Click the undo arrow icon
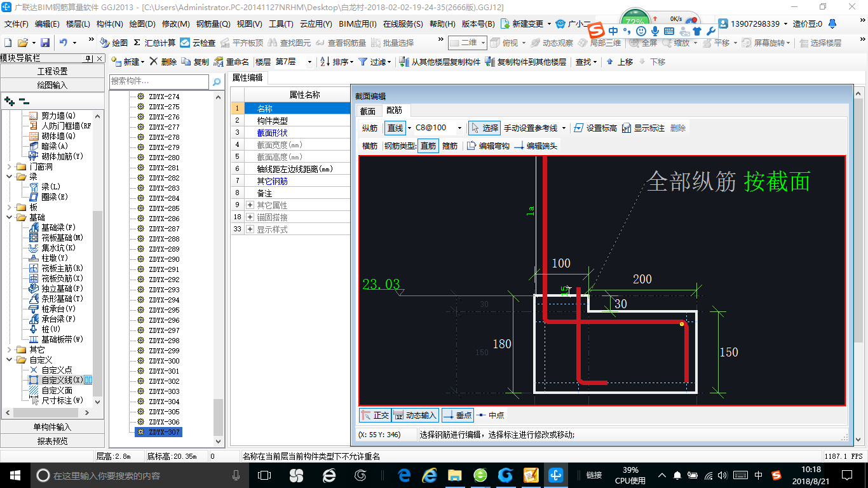This screenshot has height=488, width=868. pos(64,43)
